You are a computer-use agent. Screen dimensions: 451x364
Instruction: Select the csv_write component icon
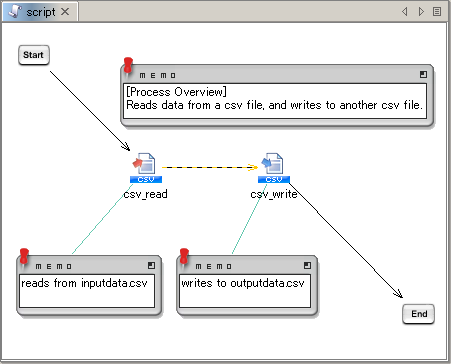(274, 168)
